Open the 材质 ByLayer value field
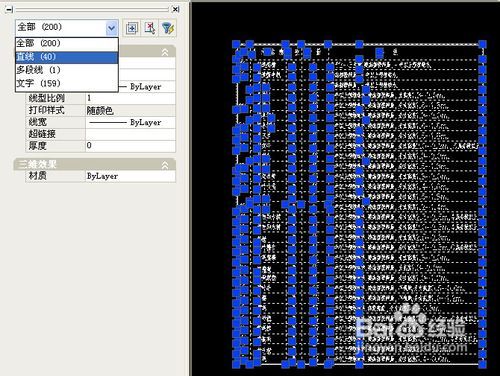The width and height of the screenshot is (500, 376). tap(130, 176)
